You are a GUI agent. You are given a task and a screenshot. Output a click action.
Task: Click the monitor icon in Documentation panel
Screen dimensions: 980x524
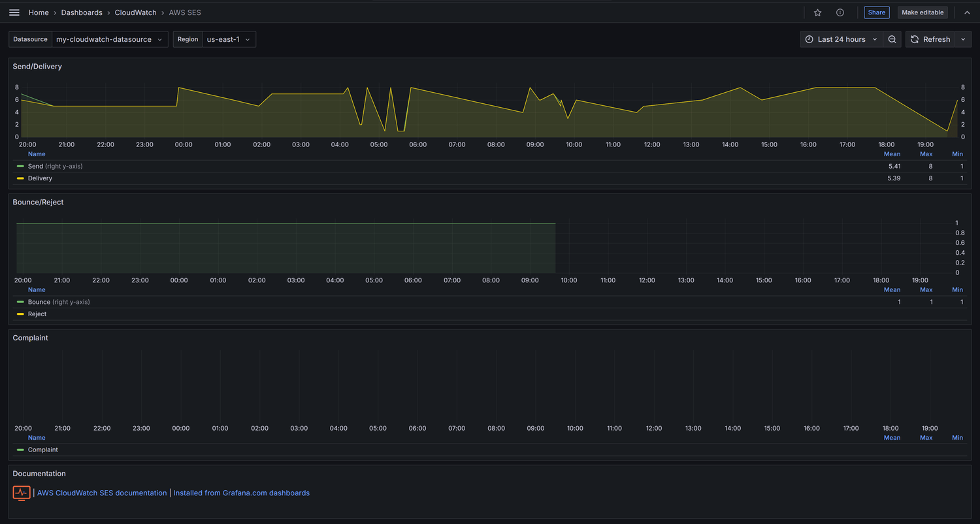22,493
